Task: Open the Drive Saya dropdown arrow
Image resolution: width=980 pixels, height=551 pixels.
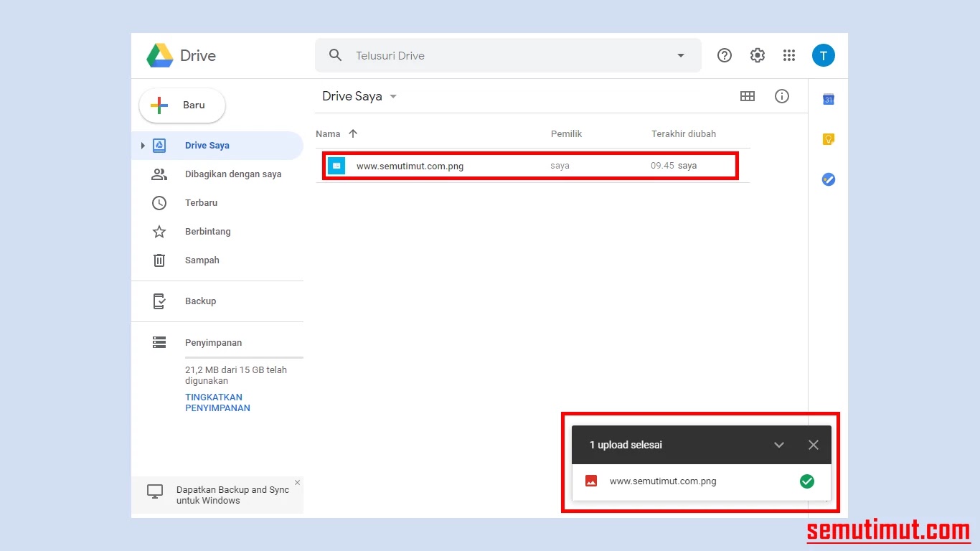Action: (x=393, y=97)
